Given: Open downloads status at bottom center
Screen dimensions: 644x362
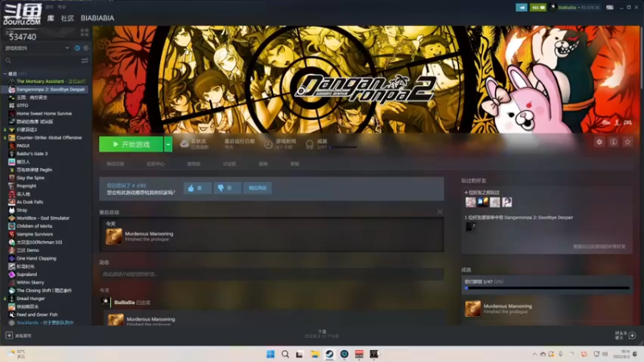Looking at the screenshot, I should tap(322, 334).
